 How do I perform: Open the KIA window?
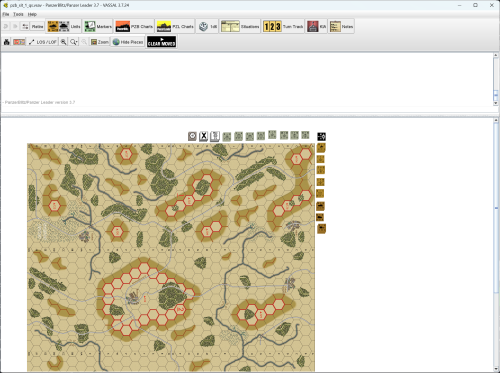tap(316, 26)
